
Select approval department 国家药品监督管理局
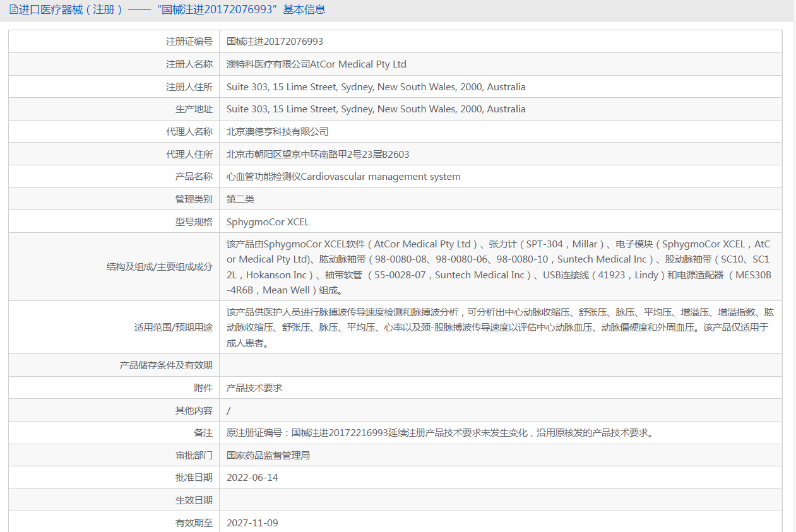point(268,455)
